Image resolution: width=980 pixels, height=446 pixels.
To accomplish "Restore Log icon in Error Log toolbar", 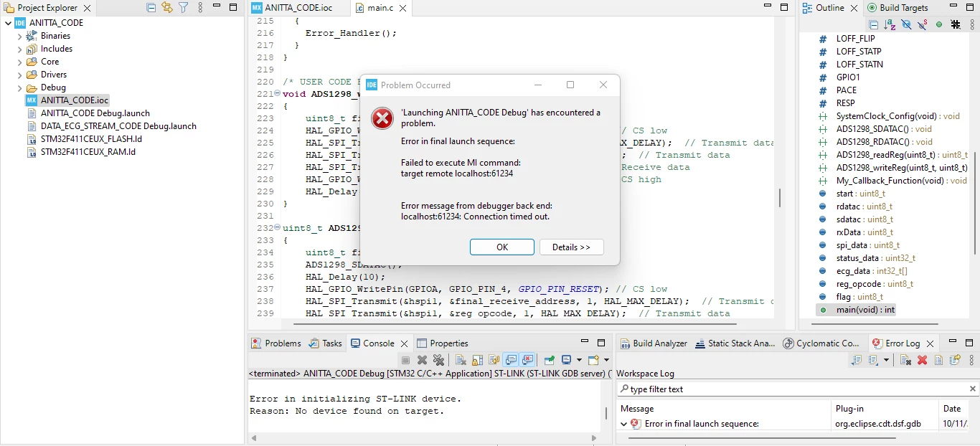I will coord(955,360).
